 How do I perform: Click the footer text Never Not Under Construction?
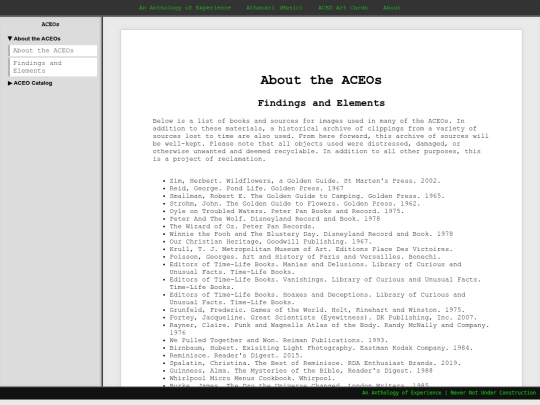click(x=493, y=393)
